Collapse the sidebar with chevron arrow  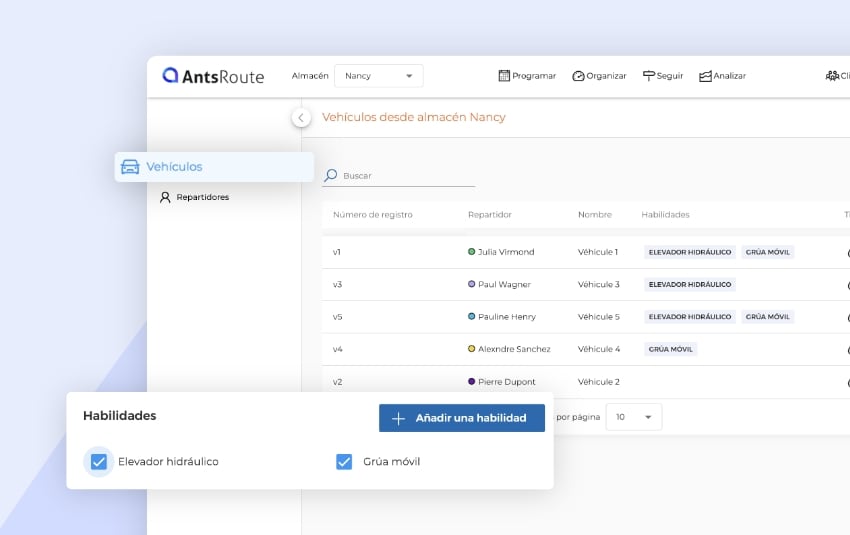pos(301,118)
